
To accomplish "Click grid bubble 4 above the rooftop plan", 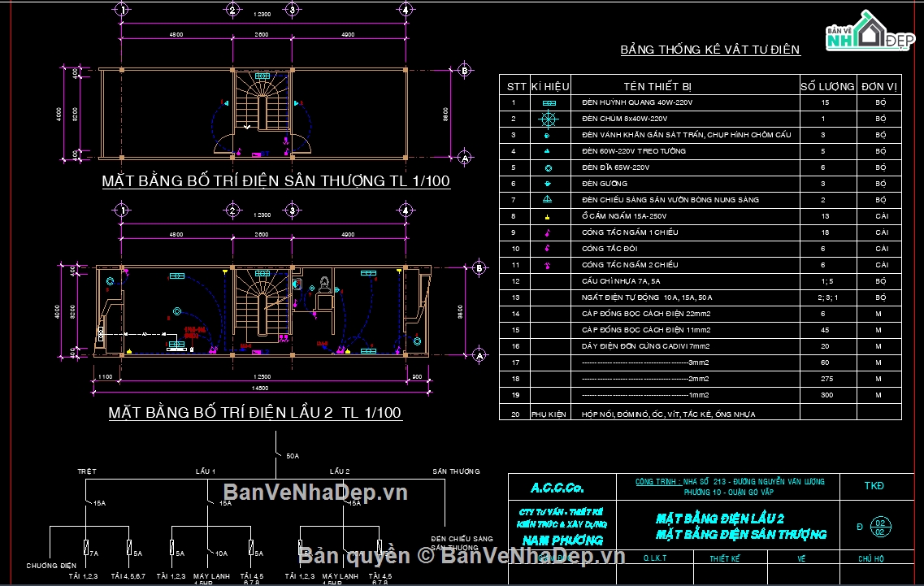I will 405,10.
